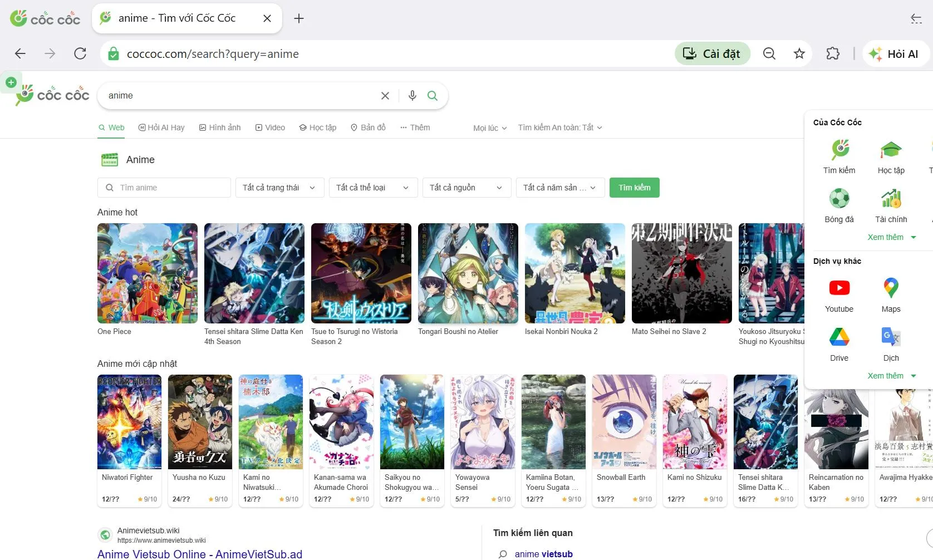
Task: Open the Yuusha no Kuzu card
Action: point(200,440)
